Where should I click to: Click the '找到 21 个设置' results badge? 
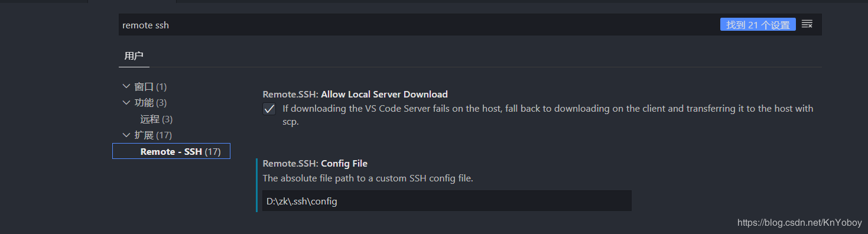click(758, 25)
